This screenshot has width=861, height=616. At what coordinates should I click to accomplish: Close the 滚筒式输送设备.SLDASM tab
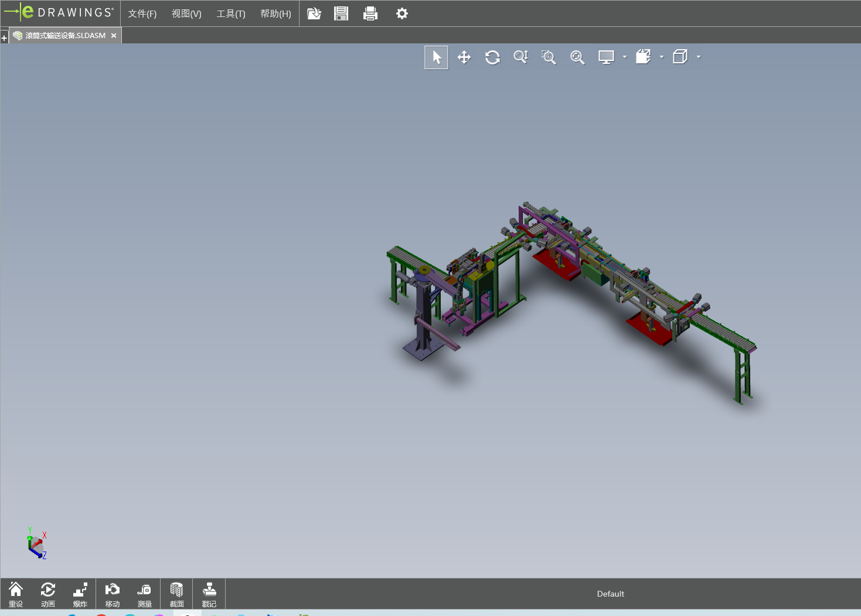coord(114,36)
